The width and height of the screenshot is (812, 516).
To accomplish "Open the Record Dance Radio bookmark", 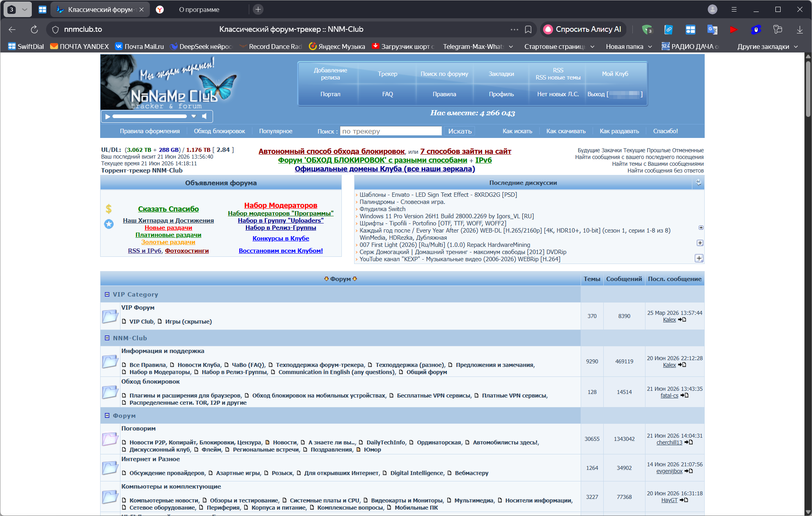I will pos(271,47).
